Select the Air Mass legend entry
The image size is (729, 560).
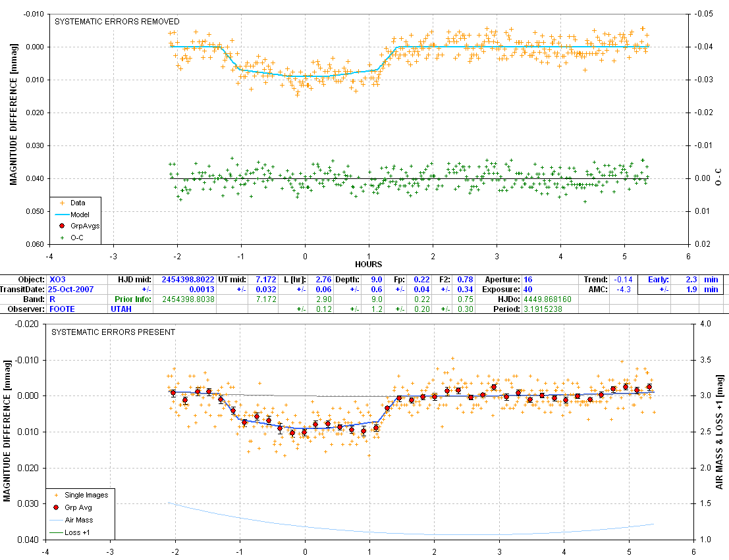[72, 520]
